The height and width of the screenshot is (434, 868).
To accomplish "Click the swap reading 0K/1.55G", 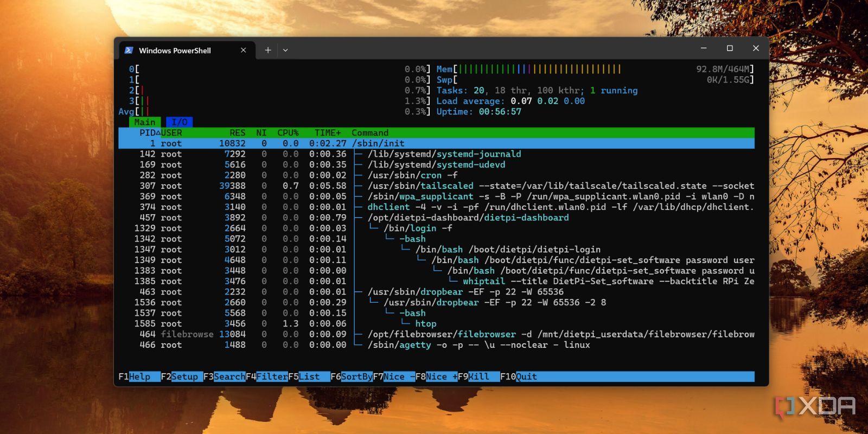I will tap(728, 80).
